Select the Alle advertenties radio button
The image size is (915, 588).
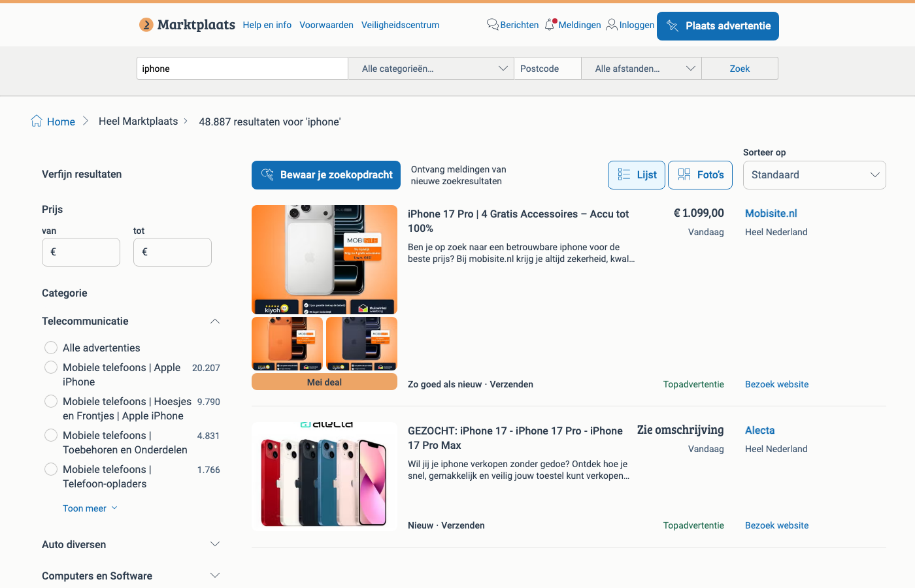(51, 348)
